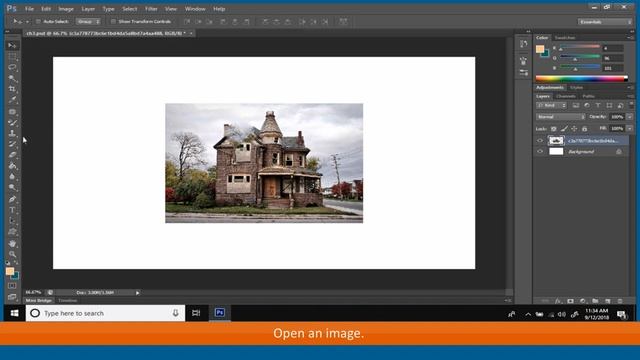The height and width of the screenshot is (360, 640).
Task: Select the Path Selection tool
Action: 12,221
